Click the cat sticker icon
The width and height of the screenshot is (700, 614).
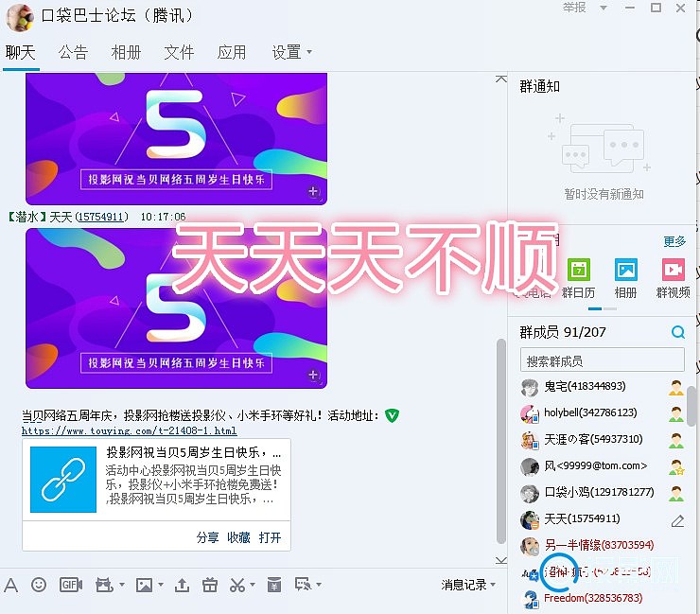click(104, 585)
